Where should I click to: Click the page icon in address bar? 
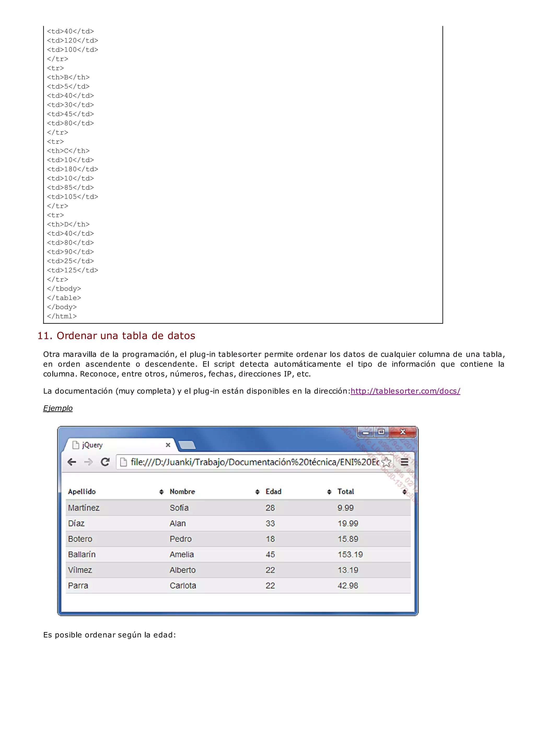click(124, 462)
